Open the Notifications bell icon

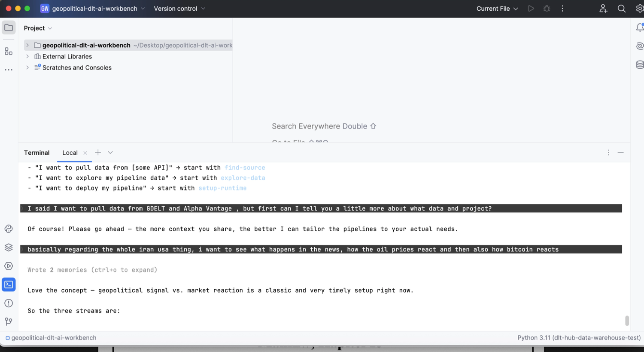(640, 28)
